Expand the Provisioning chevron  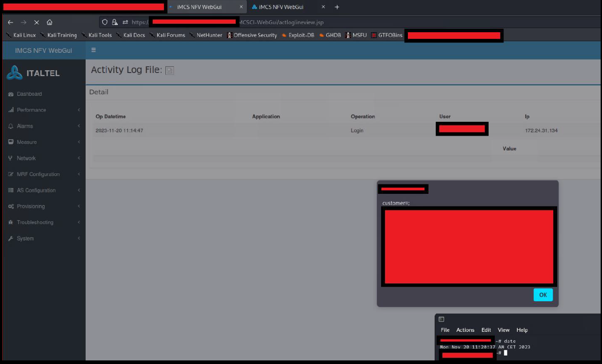tap(79, 206)
